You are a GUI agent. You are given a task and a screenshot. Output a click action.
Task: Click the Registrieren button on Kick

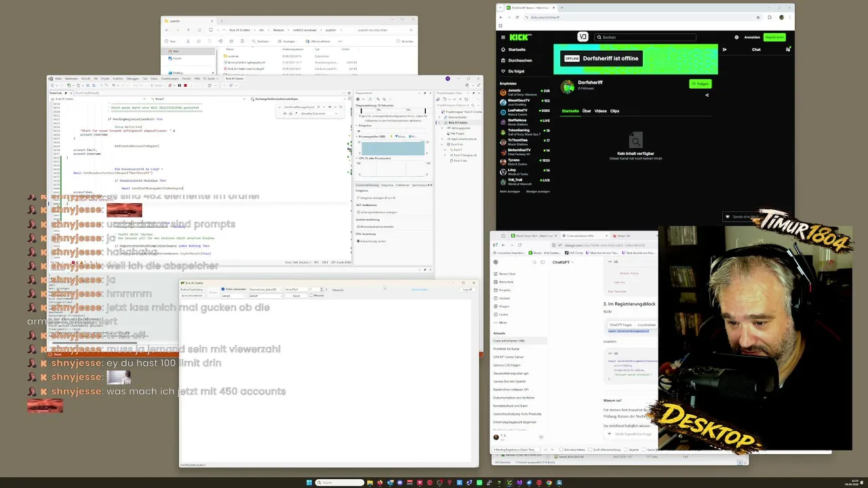click(774, 37)
